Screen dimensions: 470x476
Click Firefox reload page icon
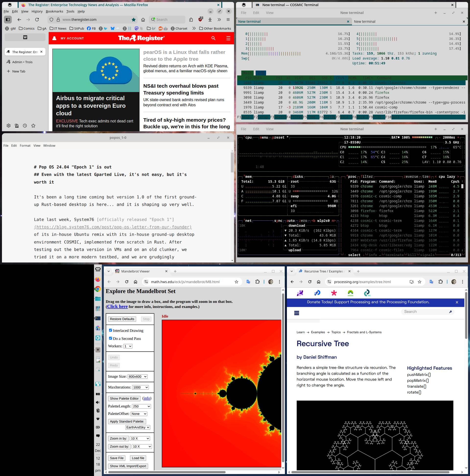click(37, 19)
